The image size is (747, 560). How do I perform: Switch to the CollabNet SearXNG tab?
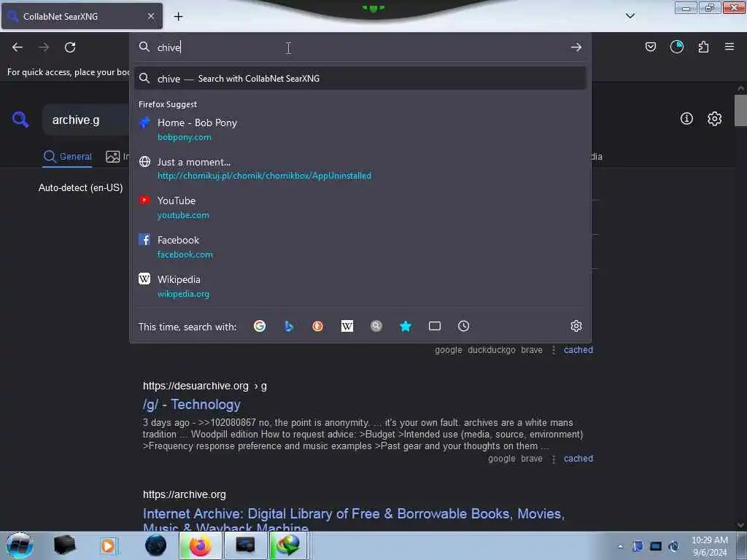[82, 16]
